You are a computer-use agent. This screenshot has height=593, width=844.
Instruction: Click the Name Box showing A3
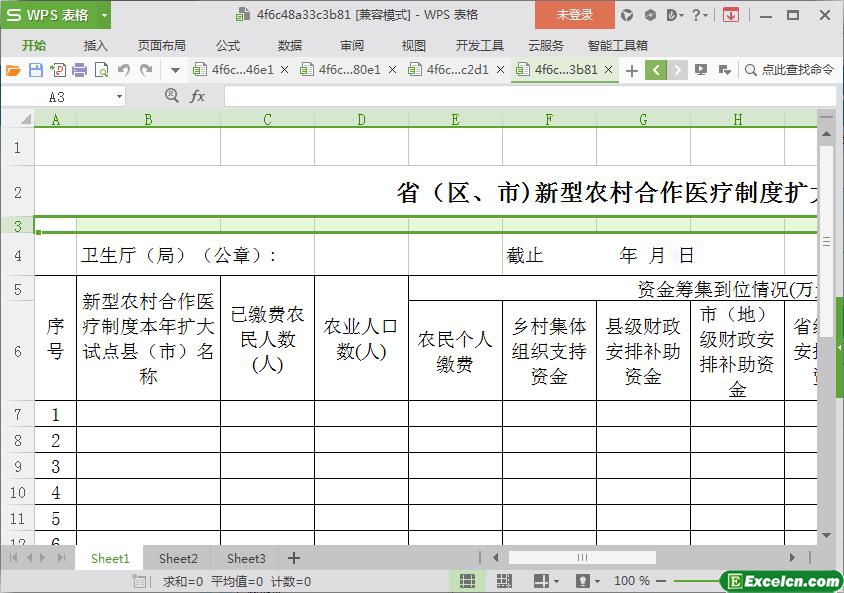[x=58, y=97]
